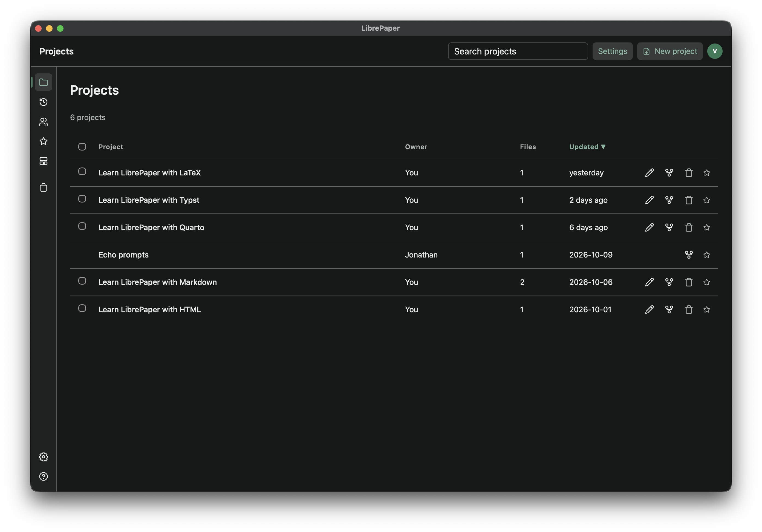Star the Learn LibrePaper with Markdown project
This screenshot has width=762, height=532.
pos(707,282)
